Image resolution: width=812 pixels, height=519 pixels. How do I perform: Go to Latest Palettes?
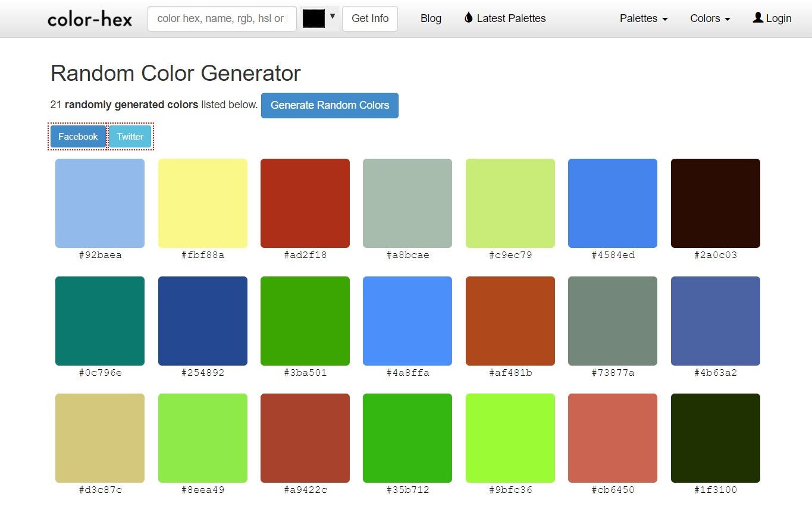(x=511, y=18)
